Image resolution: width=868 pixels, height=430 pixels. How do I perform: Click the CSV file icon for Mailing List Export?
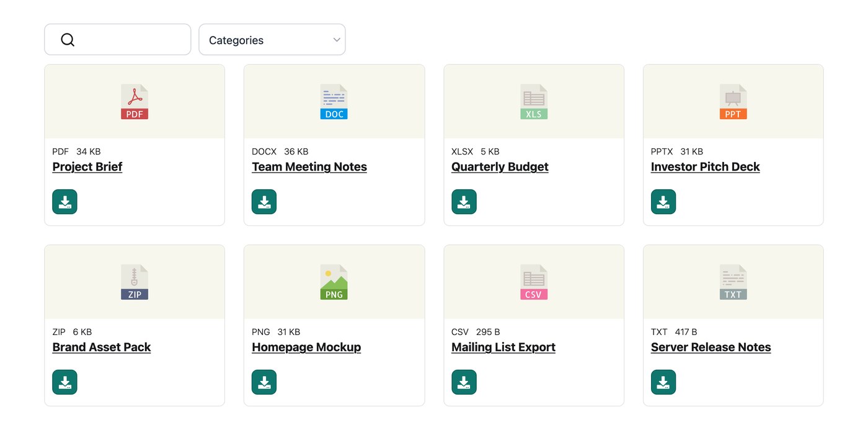coord(534,282)
